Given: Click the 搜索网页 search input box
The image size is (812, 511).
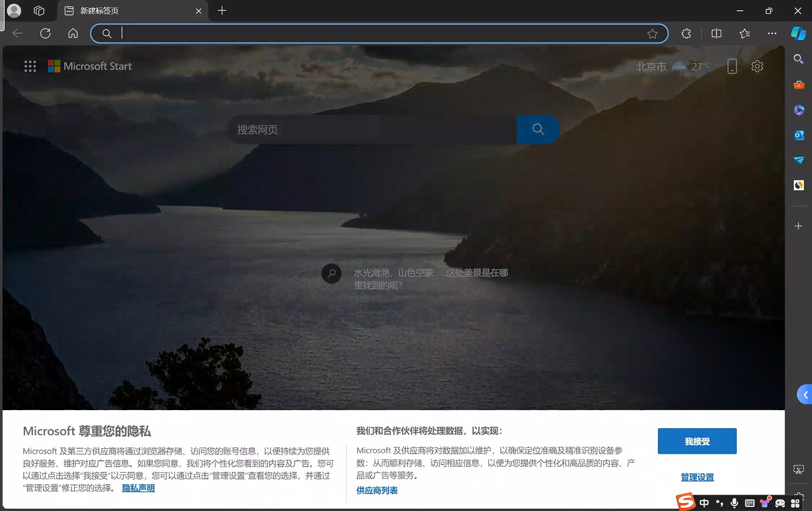Looking at the screenshot, I should pos(372,130).
